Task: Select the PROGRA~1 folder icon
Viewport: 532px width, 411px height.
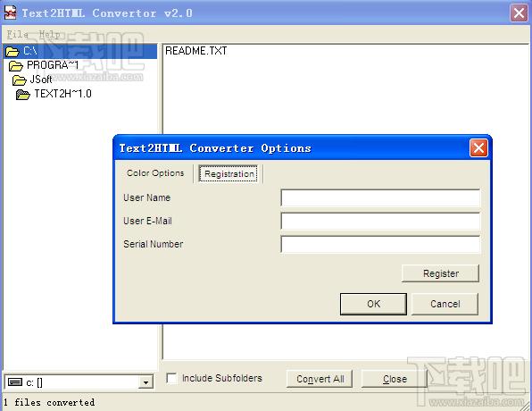Action: point(15,65)
